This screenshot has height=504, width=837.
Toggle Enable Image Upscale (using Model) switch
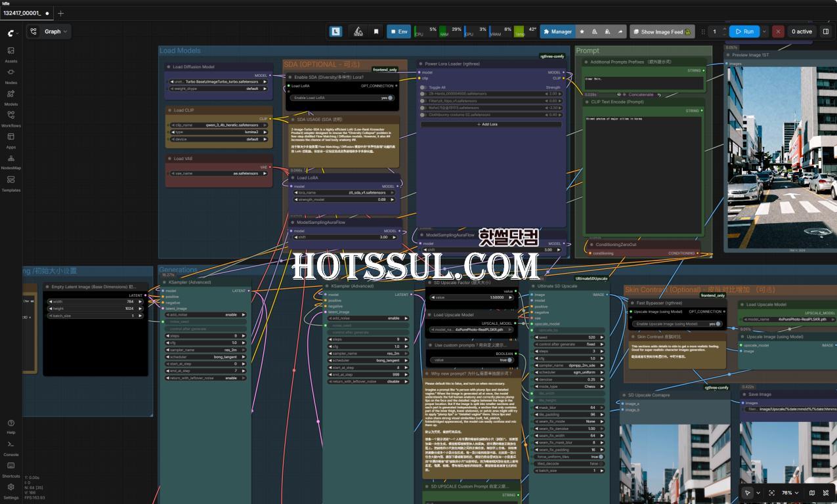pyautogui.click(x=718, y=324)
